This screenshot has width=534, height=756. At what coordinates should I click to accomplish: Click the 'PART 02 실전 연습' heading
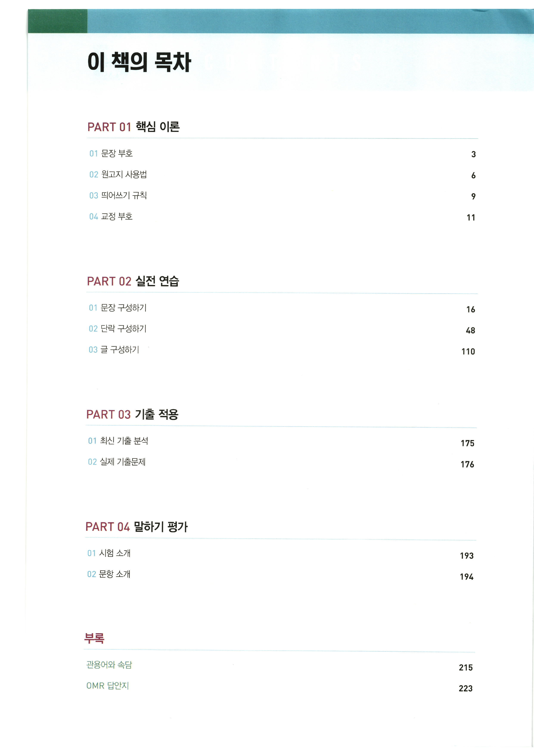coord(133,281)
